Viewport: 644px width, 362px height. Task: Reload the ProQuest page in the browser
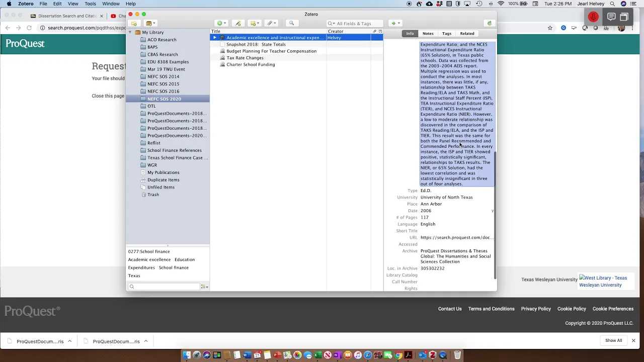[29, 28]
